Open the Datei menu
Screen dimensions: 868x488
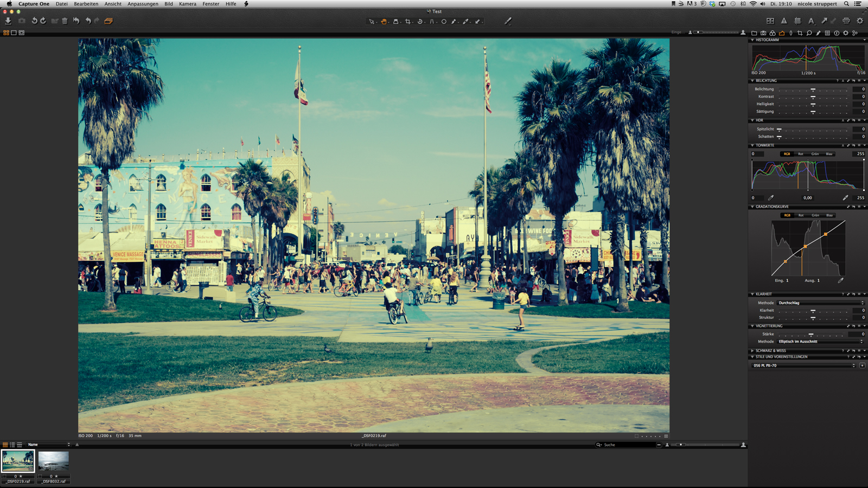click(x=62, y=4)
